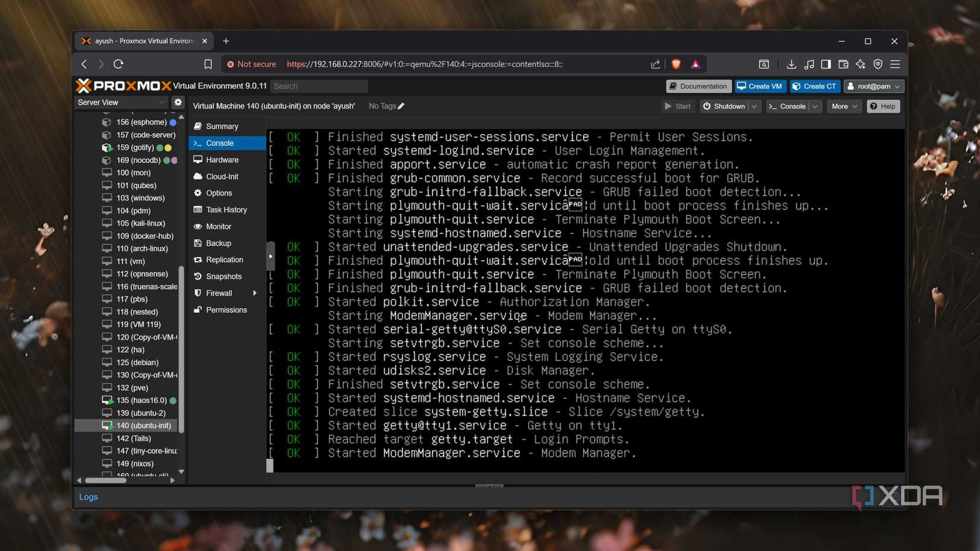980x551 pixels.
Task: Select VM 135 (haos16.0) in the tree
Action: [x=141, y=400]
